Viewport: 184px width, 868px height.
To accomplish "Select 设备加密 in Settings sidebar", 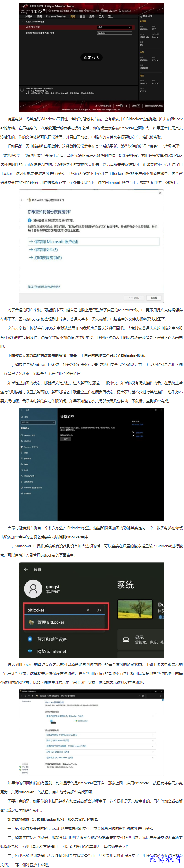I will tap(26, 493).
